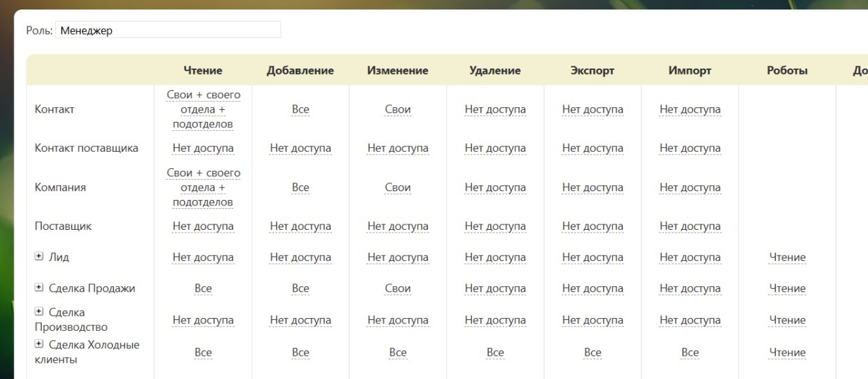868x379 pixels.
Task: Expand the Сделка Продажи row
Action: [x=39, y=287]
